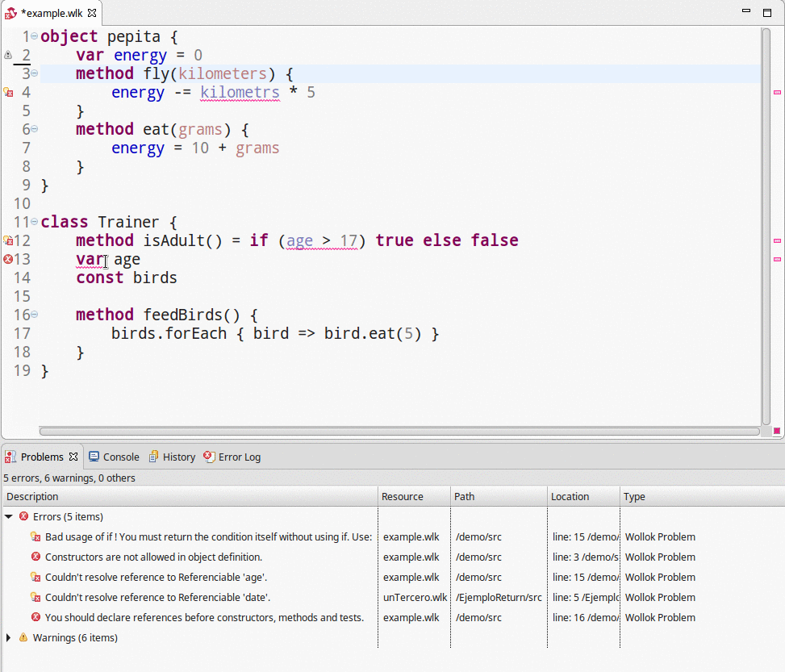This screenshot has width=785, height=672.
Task: Maximize the editor pane
Action: pos(767,13)
